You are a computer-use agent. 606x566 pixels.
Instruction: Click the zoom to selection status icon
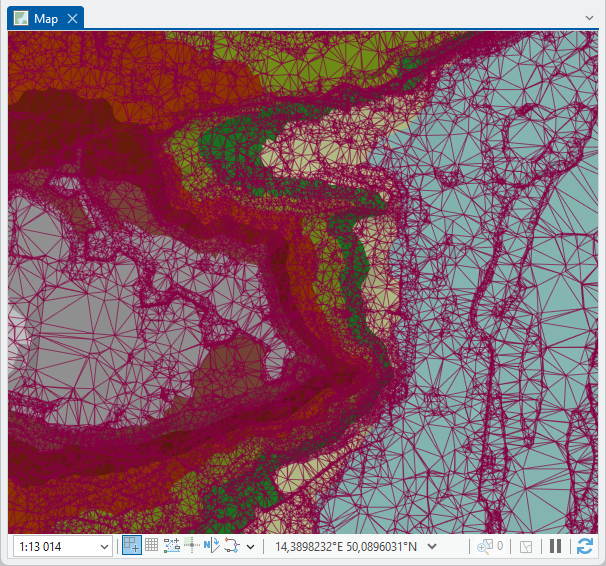pos(526,546)
